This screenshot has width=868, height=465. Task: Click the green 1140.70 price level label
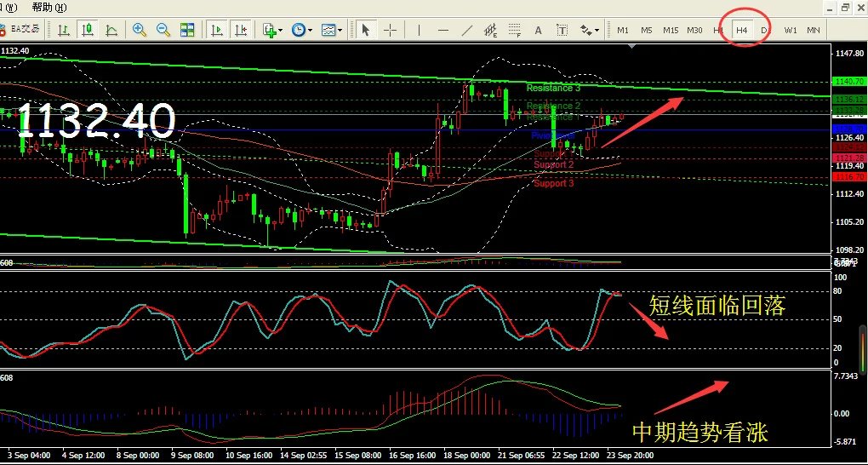(848, 81)
